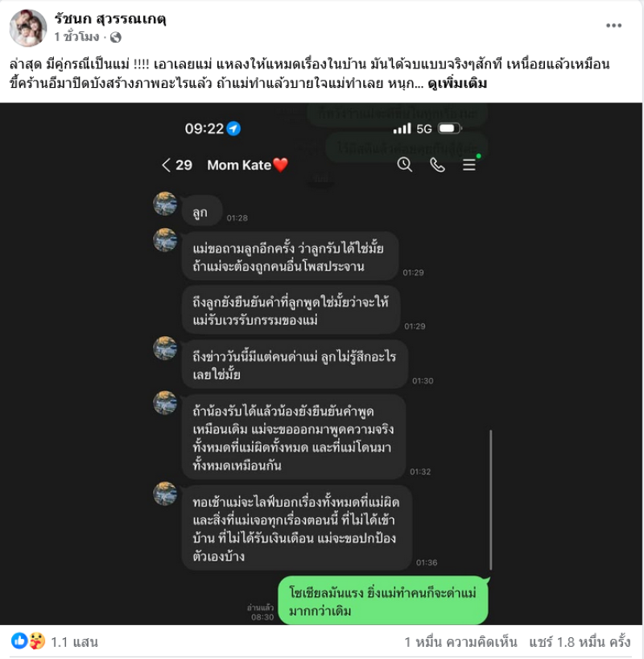View the 1 หมื่น ความคิดเห็น comments
The width and height of the screenshot is (644, 659).
(460, 642)
